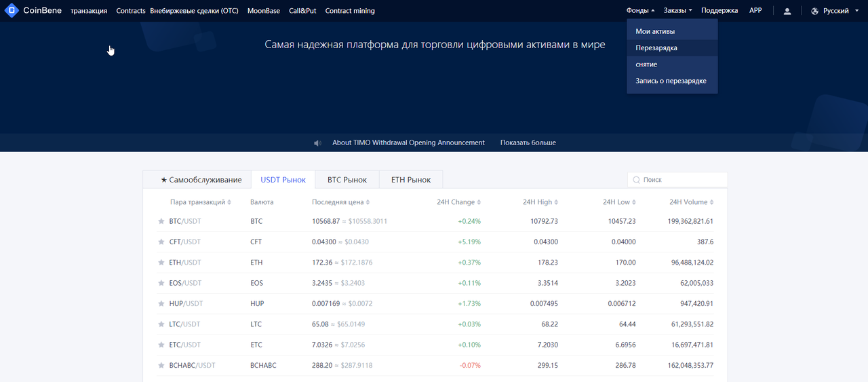Screen dimensions: 868x382
Task: Click the CoinBene logo icon
Action: point(12,11)
